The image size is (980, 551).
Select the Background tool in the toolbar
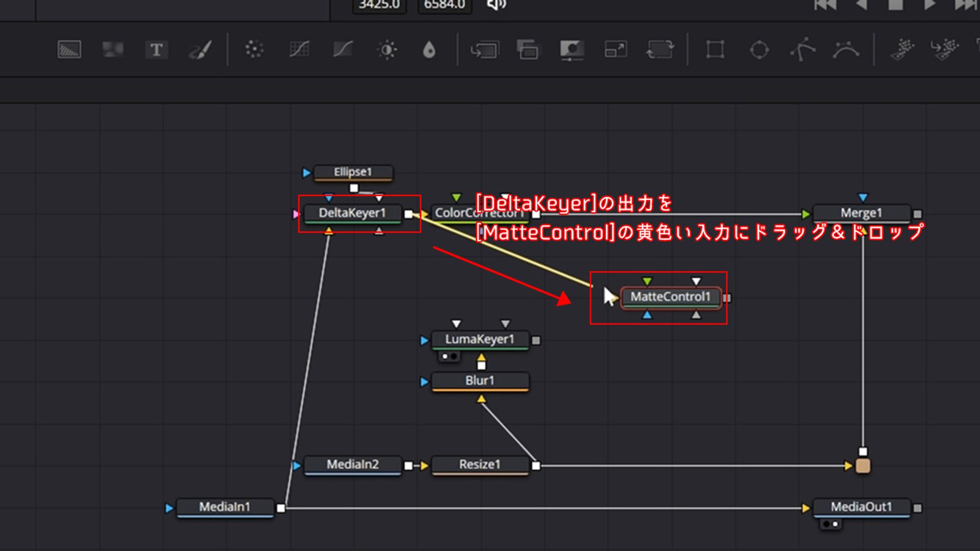[x=69, y=49]
